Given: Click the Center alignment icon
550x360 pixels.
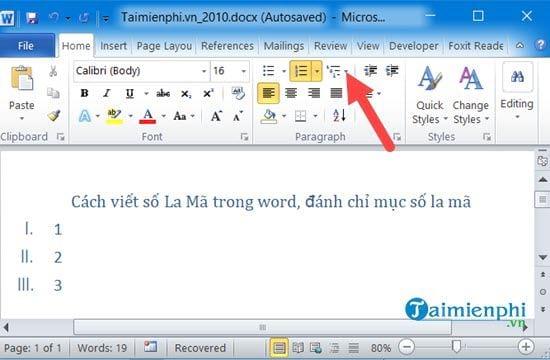Looking at the screenshot, I should (291, 93).
